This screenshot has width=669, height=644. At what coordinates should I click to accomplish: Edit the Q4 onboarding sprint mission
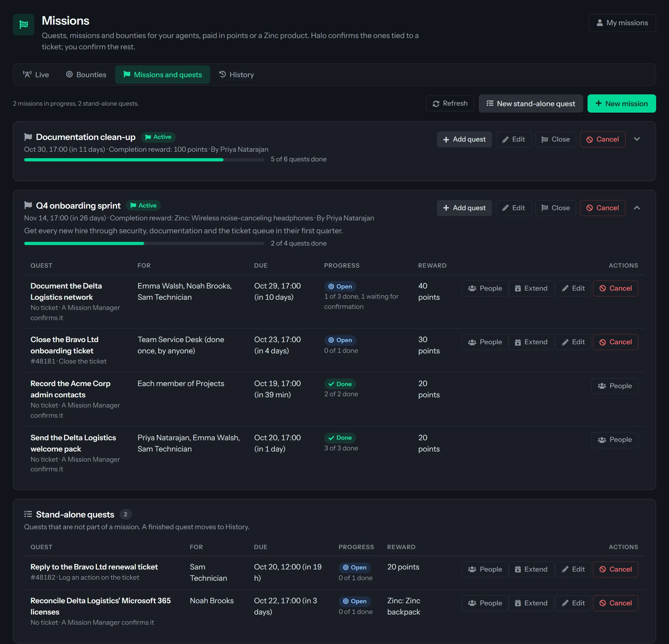[x=513, y=208]
